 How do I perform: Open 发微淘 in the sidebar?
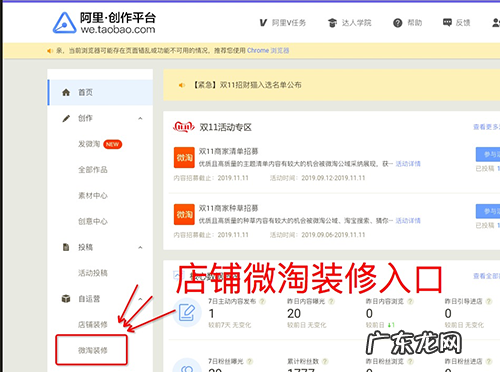point(89,144)
